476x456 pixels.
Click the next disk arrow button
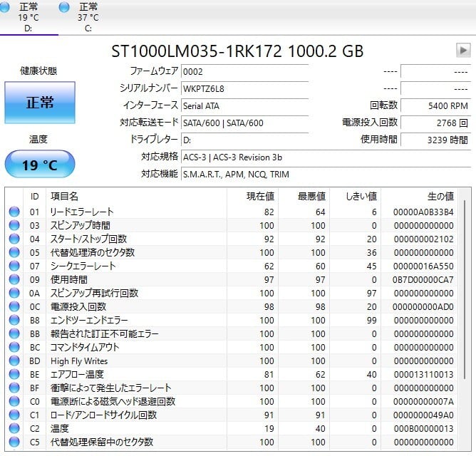coord(463,51)
